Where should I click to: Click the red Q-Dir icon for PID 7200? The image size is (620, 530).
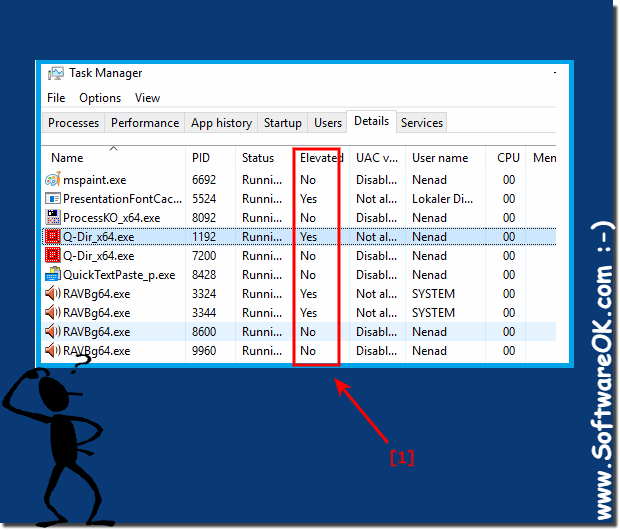pos(53,256)
